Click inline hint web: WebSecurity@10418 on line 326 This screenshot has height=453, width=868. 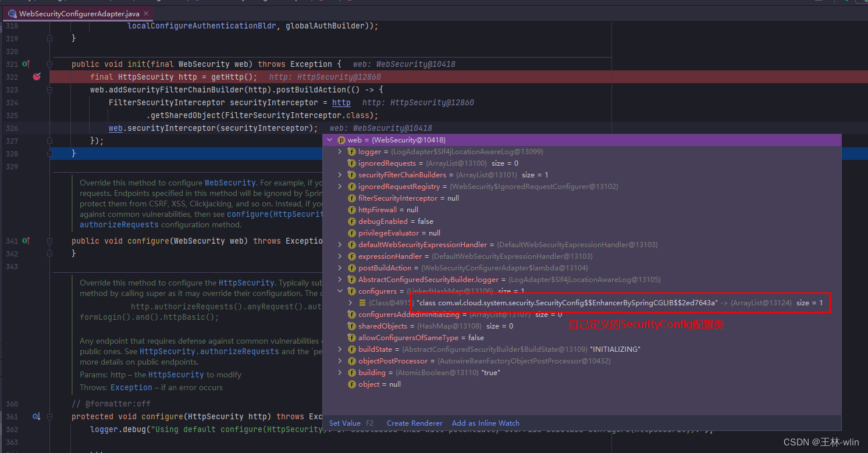[x=381, y=128]
